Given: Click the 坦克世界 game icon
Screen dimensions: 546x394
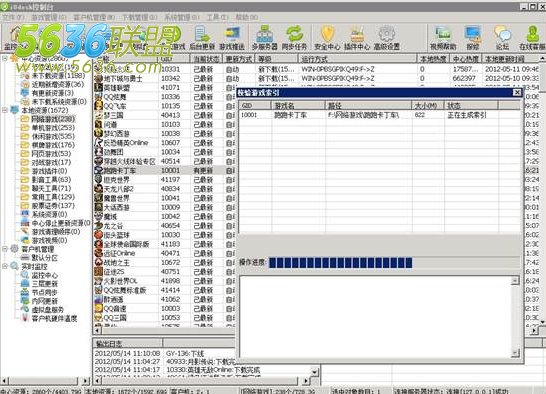Looking at the screenshot, I should pyautogui.click(x=99, y=180).
